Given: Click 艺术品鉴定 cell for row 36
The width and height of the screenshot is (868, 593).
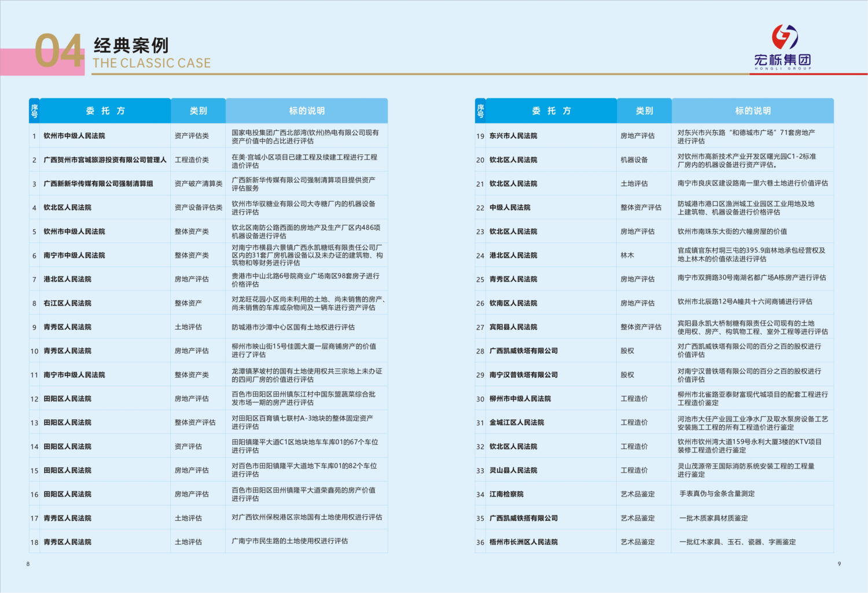Looking at the screenshot, I should tap(638, 542).
